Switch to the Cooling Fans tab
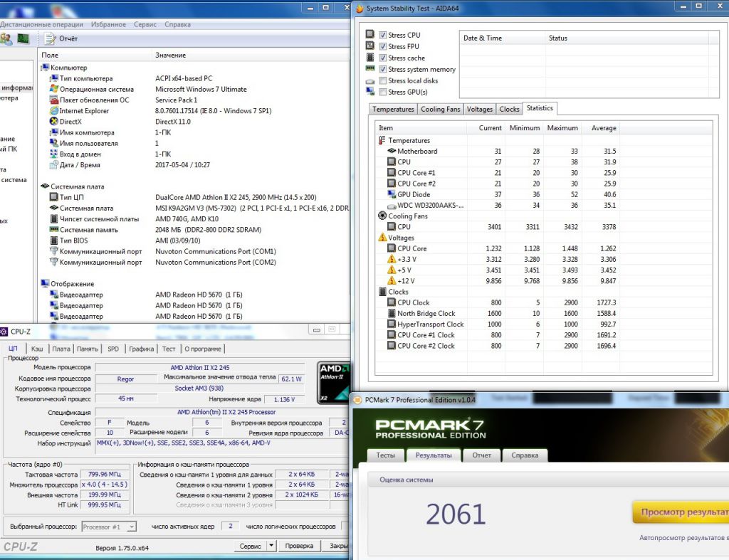Image resolution: width=729 pixels, height=560 pixels. click(x=440, y=109)
